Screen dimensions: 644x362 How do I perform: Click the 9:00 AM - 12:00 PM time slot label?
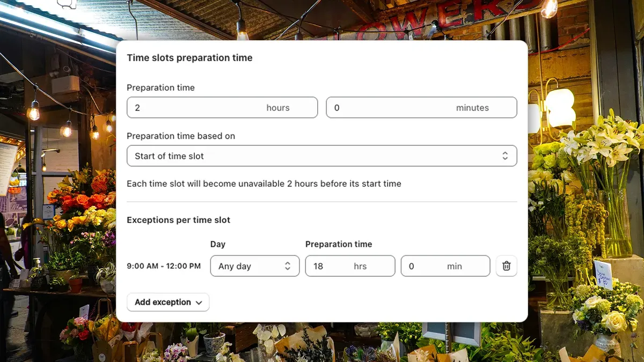pyautogui.click(x=164, y=265)
